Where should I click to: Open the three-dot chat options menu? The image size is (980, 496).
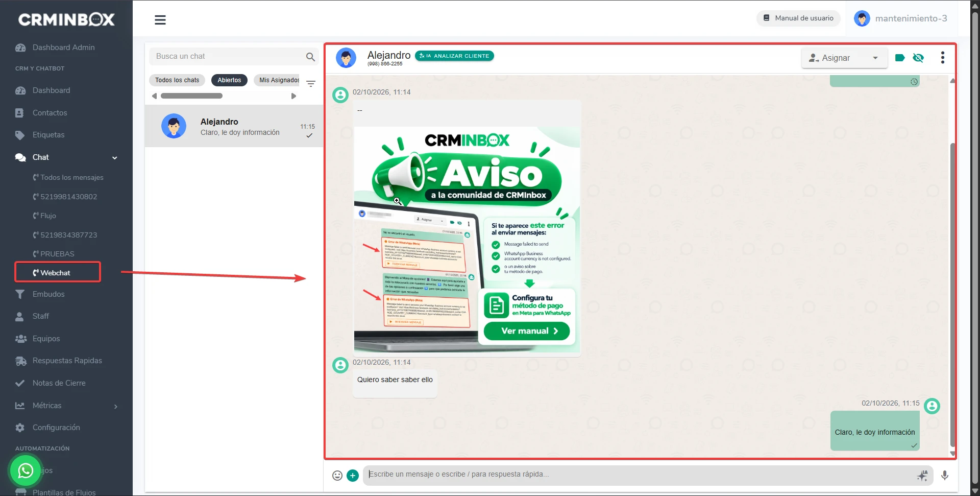pos(943,58)
